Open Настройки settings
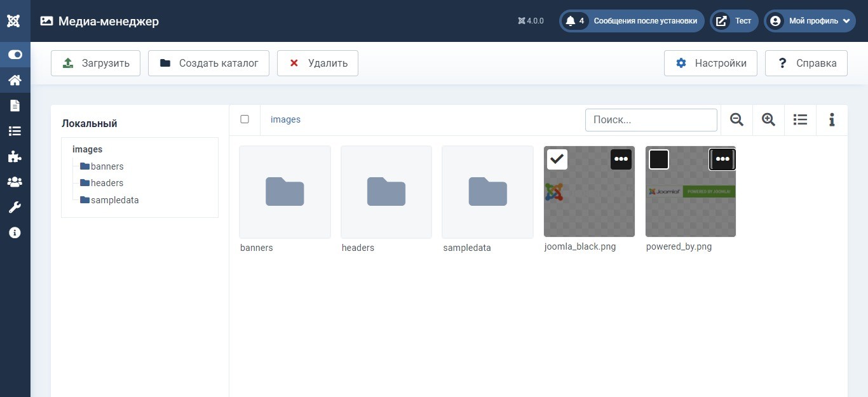The width and height of the screenshot is (868, 397). (710, 63)
